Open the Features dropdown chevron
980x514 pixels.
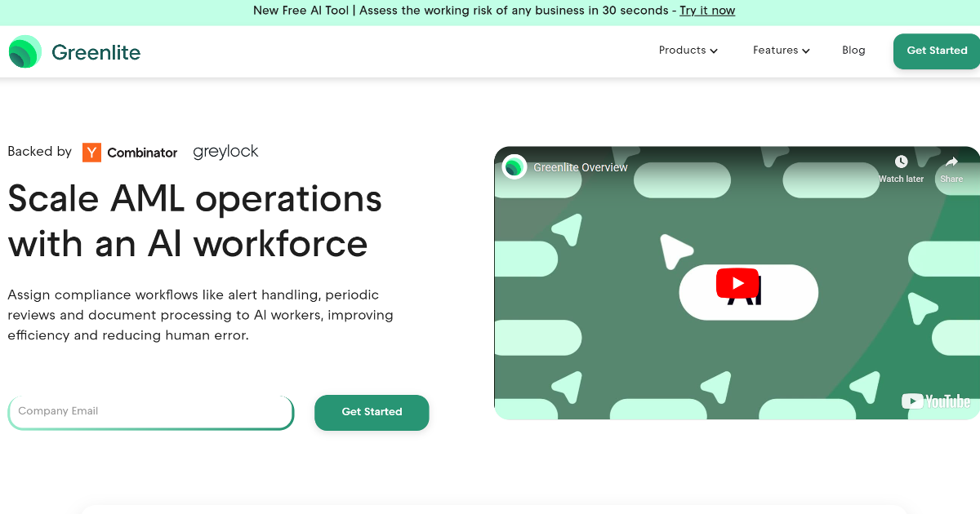(807, 51)
